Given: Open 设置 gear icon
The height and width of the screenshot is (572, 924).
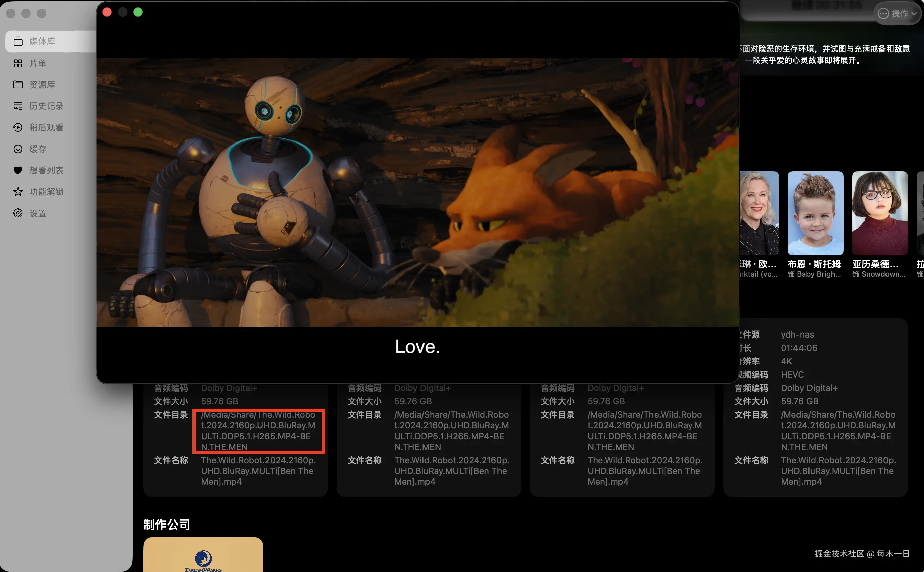Looking at the screenshot, I should [x=18, y=213].
